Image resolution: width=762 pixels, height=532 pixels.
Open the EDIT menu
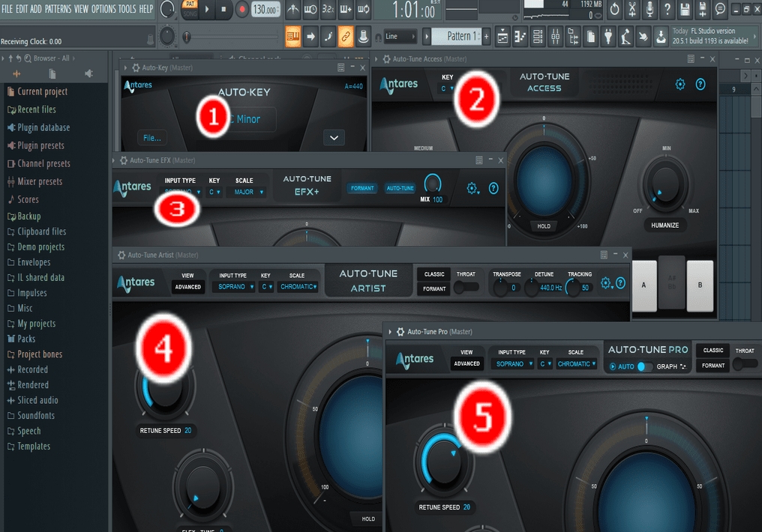22,9
